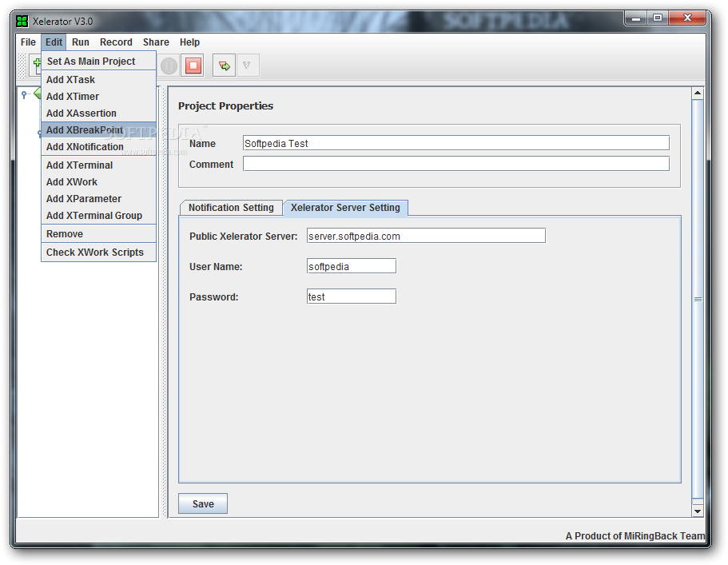Click the User Name field
Image resolution: width=728 pixels, height=565 pixels.
pos(352,266)
